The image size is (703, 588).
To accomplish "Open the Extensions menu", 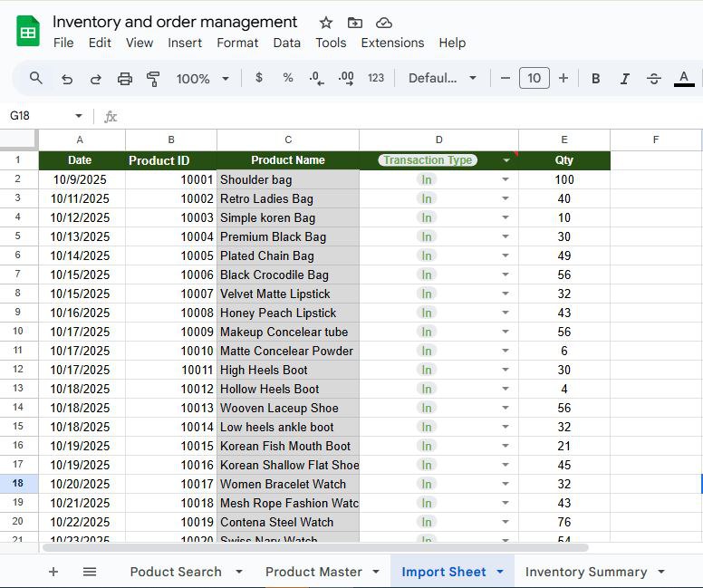I will pos(392,43).
